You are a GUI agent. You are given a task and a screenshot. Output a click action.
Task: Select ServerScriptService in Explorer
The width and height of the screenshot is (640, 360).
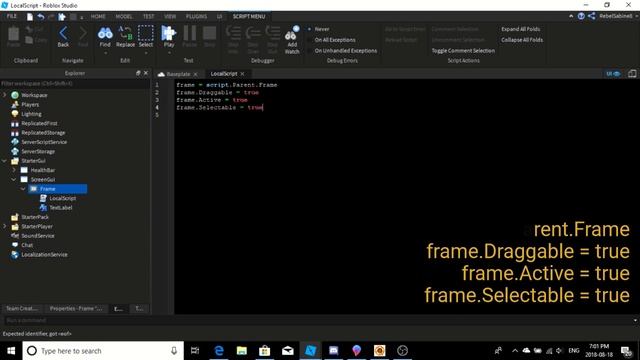pyautogui.click(x=44, y=142)
